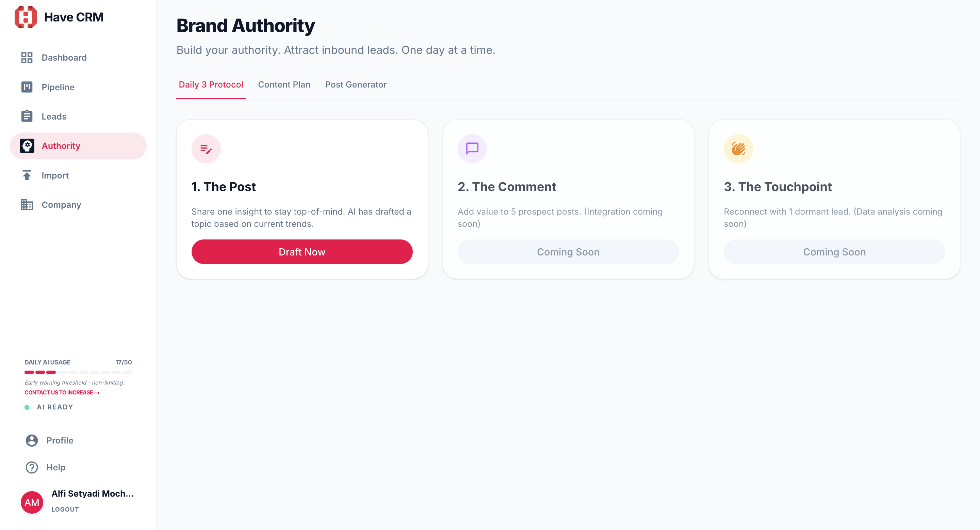Click the Help question mark icon
This screenshot has height=530, width=980.
tap(32, 467)
